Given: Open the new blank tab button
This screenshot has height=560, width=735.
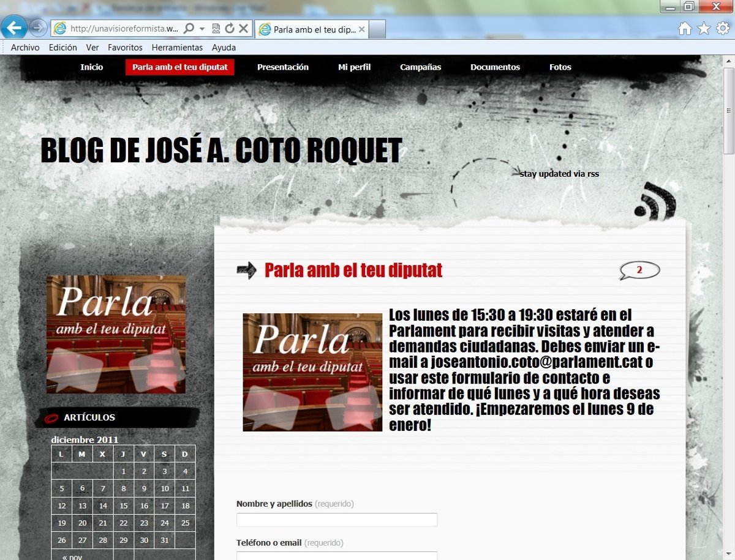Looking at the screenshot, I should pyautogui.click(x=377, y=29).
